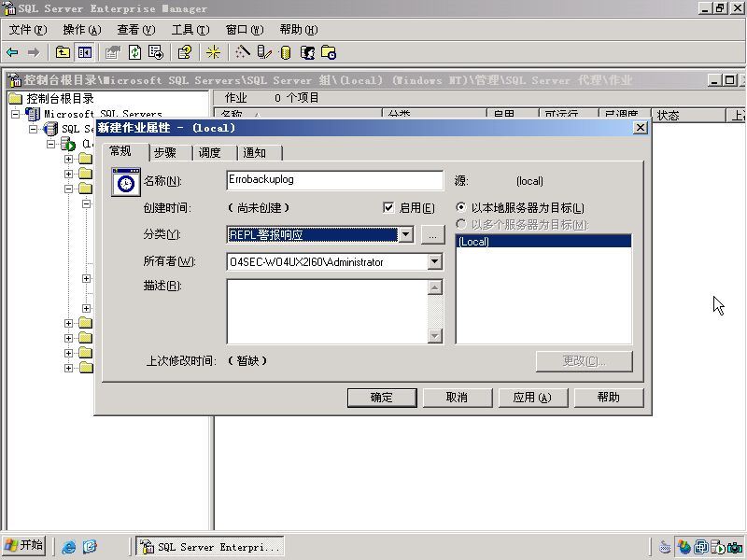Select the (Local) entry in target list
Image resolution: width=747 pixels, height=560 pixels.
click(543, 242)
